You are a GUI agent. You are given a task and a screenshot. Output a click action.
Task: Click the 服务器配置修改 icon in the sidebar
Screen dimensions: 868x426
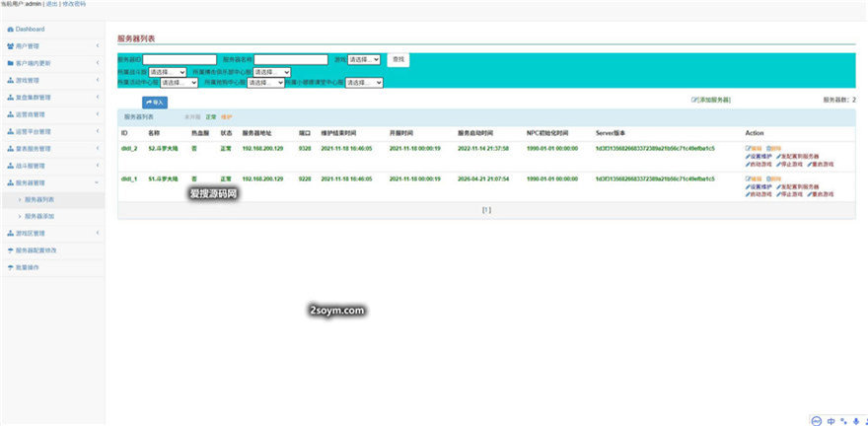pos(10,250)
